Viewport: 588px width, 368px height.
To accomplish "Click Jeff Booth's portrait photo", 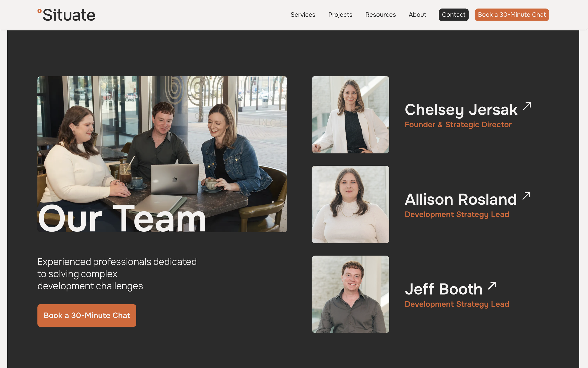I will pyautogui.click(x=350, y=294).
